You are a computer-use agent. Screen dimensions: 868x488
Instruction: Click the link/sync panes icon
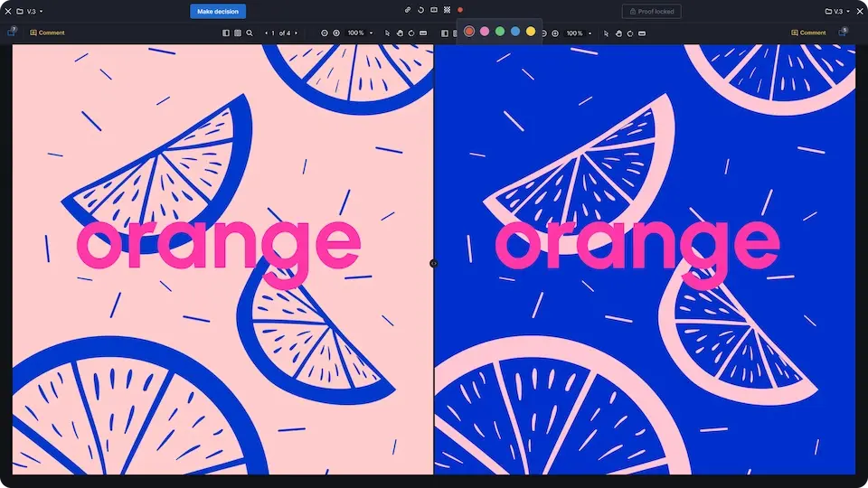tap(408, 10)
